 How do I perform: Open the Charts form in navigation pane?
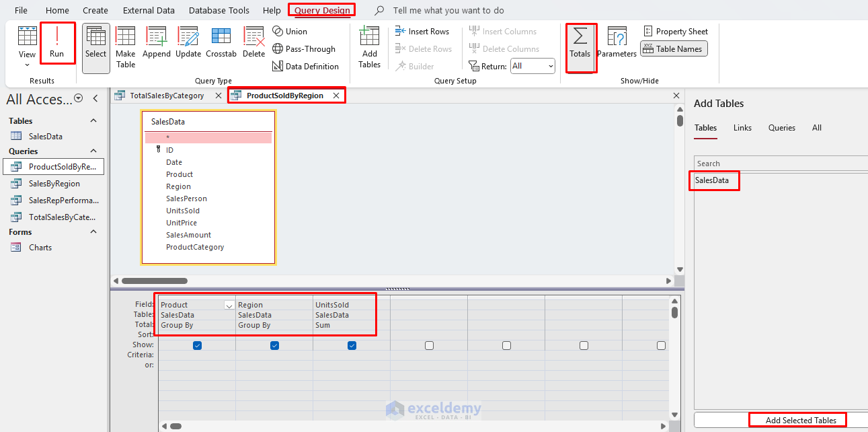pos(40,248)
